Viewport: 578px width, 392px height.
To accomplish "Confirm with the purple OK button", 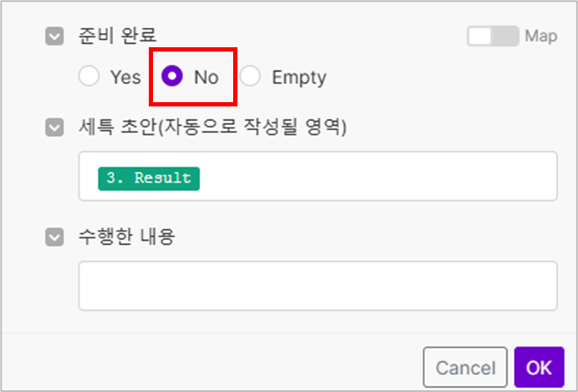I will coord(538,367).
